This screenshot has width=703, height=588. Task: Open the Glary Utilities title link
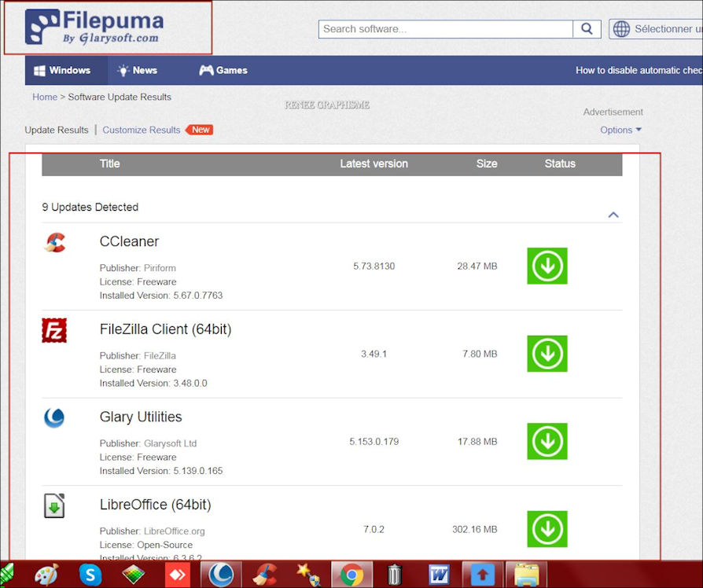(x=141, y=417)
